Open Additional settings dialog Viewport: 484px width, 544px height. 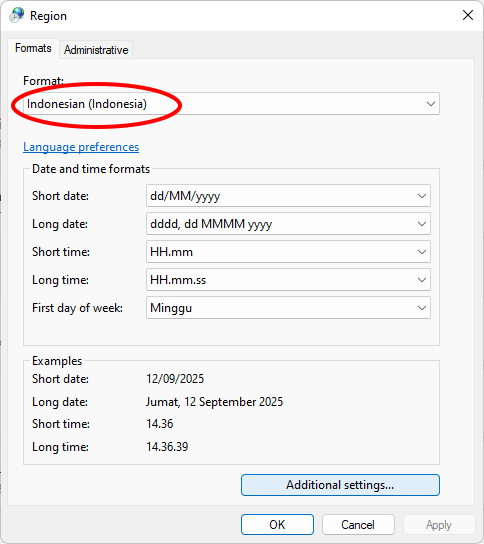pyautogui.click(x=340, y=485)
